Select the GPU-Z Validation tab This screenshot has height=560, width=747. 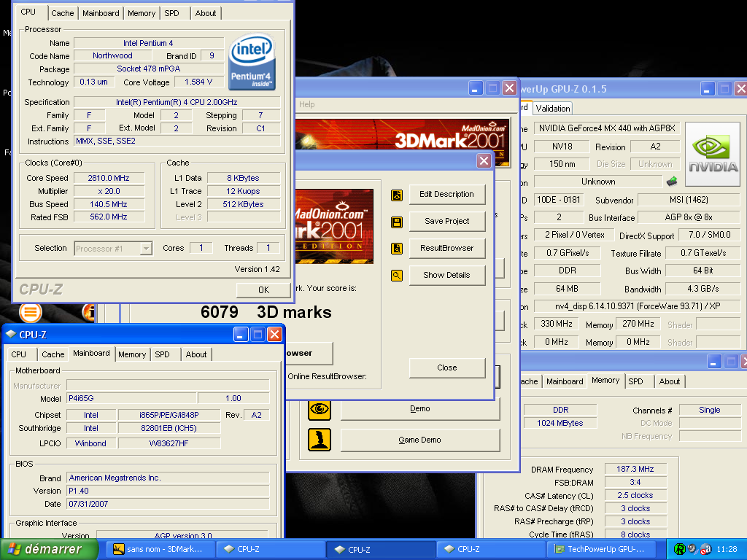coord(553,109)
